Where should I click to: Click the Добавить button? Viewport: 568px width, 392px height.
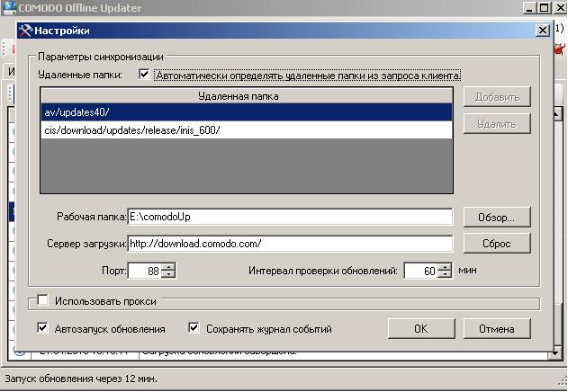coord(497,96)
